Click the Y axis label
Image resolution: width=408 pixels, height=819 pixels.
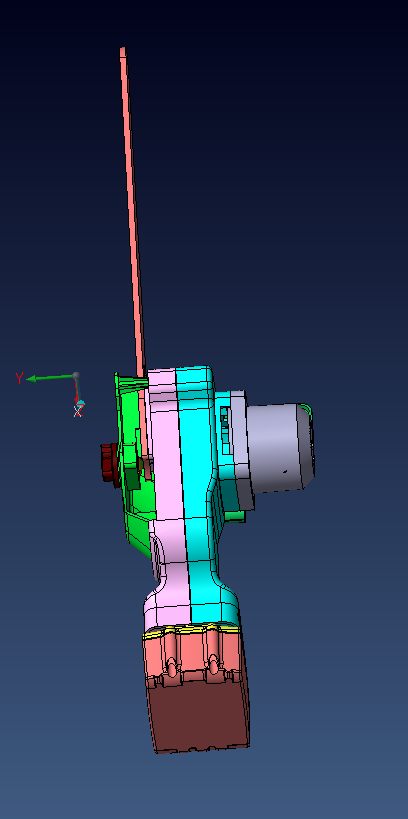pyautogui.click(x=19, y=379)
